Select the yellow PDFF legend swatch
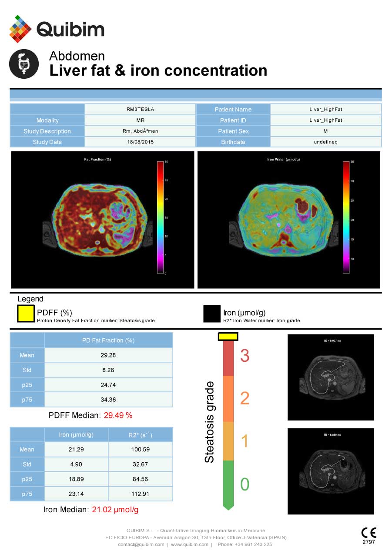 click(26, 314)
